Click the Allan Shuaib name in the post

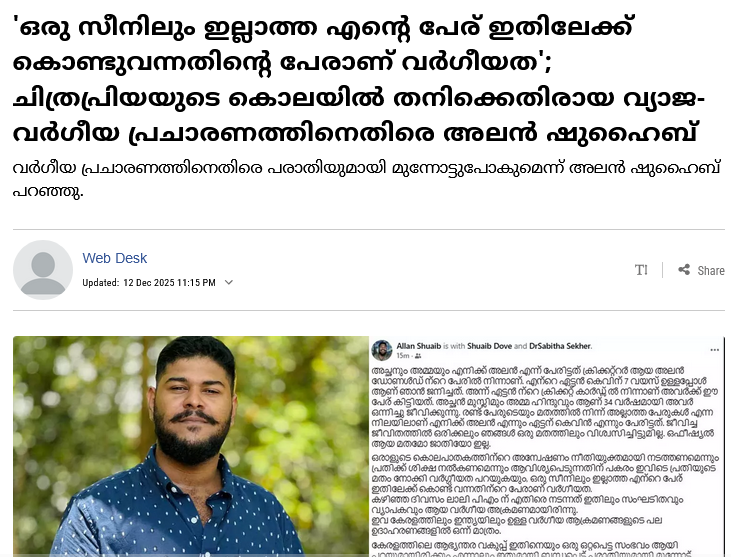419,346
